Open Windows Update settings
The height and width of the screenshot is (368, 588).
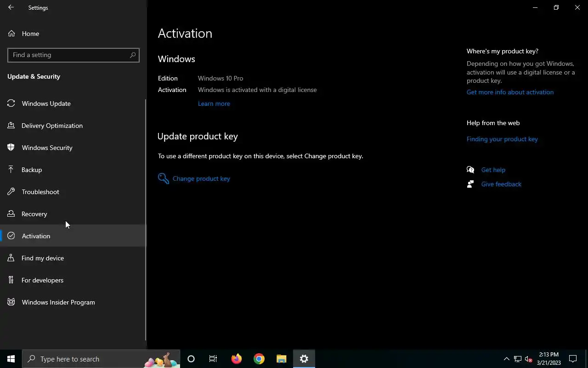[x=73, y=103]
